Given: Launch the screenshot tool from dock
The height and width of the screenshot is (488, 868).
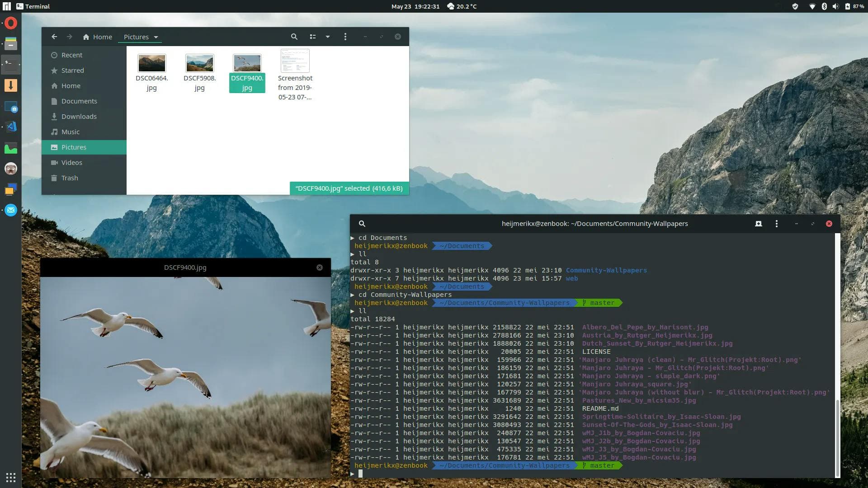Looking at the screenshot, I should click(11, 107).
